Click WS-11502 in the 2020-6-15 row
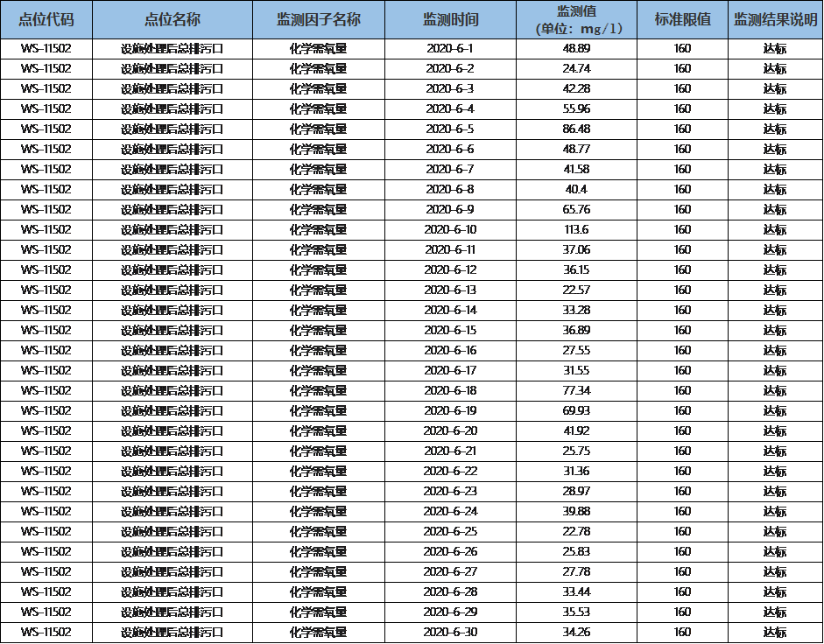Viewport: 824px width, 644px height. pyautogui.click(x=46, y=331)
